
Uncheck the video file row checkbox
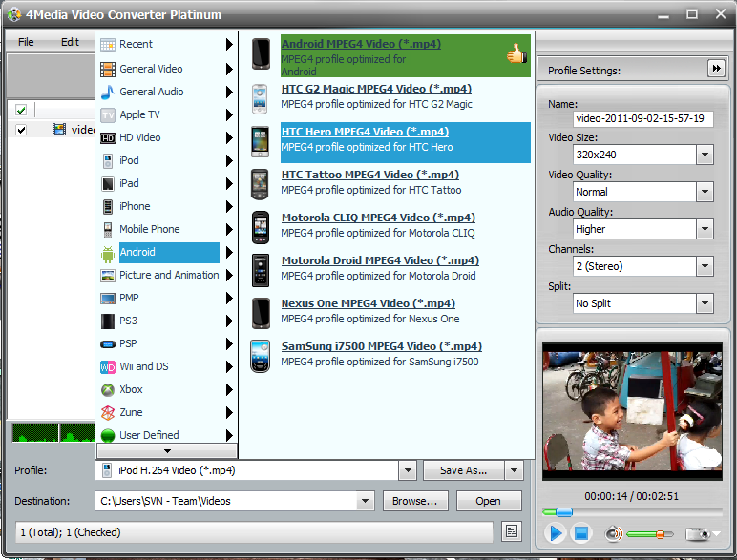click(x=21, y=130)
